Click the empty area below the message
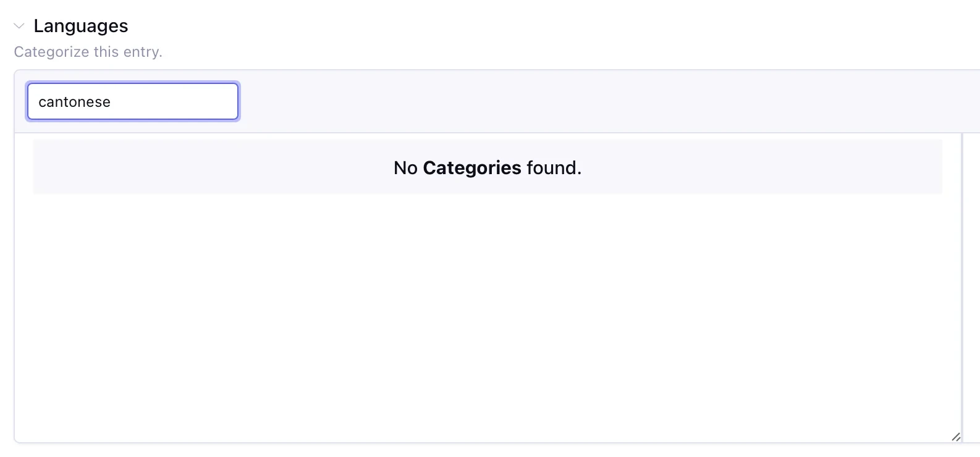Screen dimensions: 980x457 [488, 315]
